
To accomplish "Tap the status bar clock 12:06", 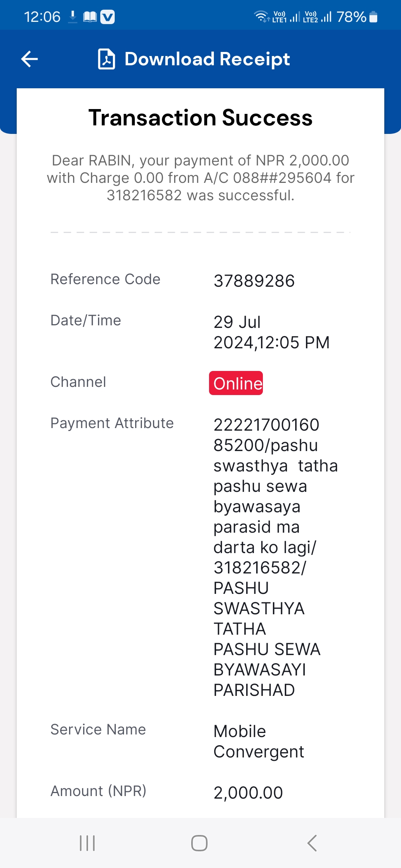I will [x=42, y=17].
